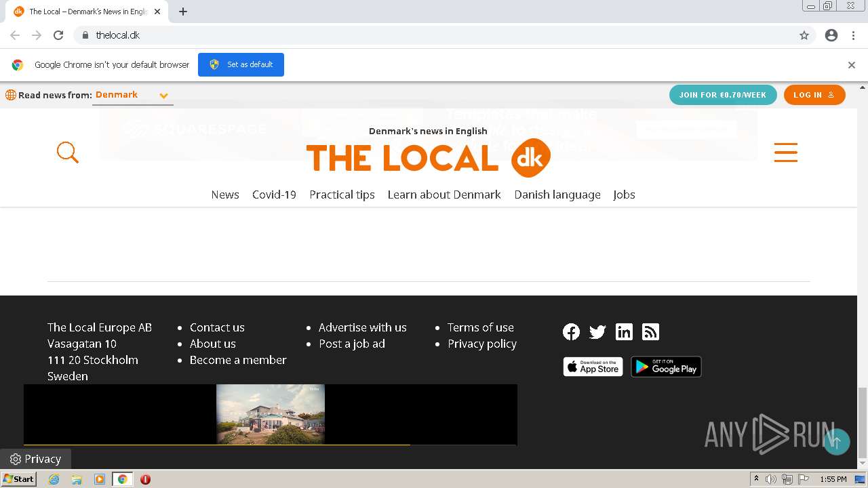Open the Chrome profile avatar icon
The image size is (868, 488).
(831, 35)
